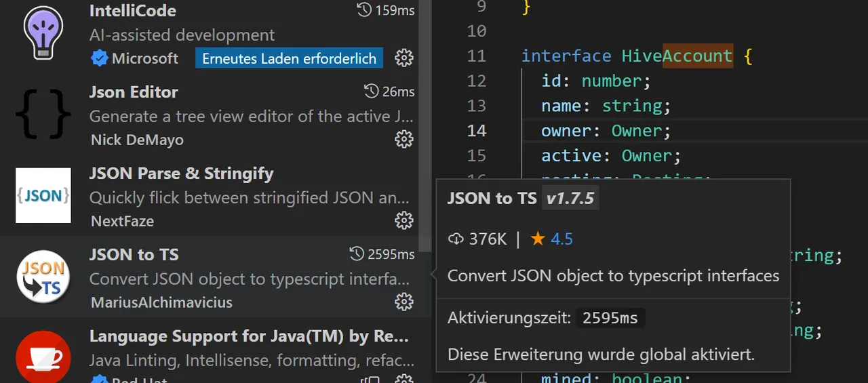
Task: Click publisher name NextFaze
Action: click(122, 221)
